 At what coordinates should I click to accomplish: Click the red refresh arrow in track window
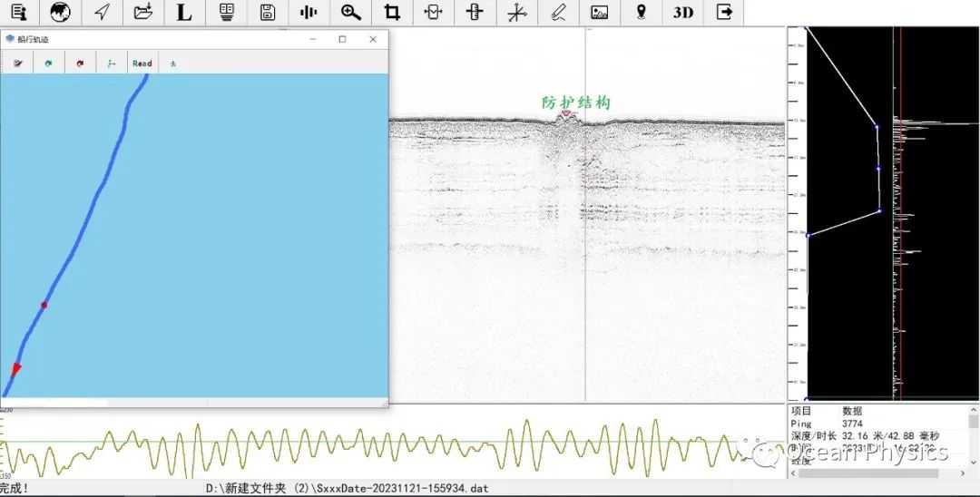(x=80, y=63)
